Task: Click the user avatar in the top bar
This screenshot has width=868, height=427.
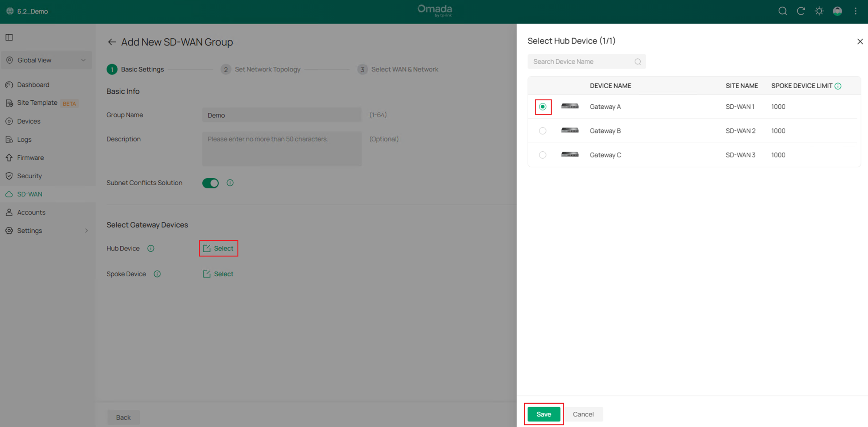Action: (x=837, y=11)
